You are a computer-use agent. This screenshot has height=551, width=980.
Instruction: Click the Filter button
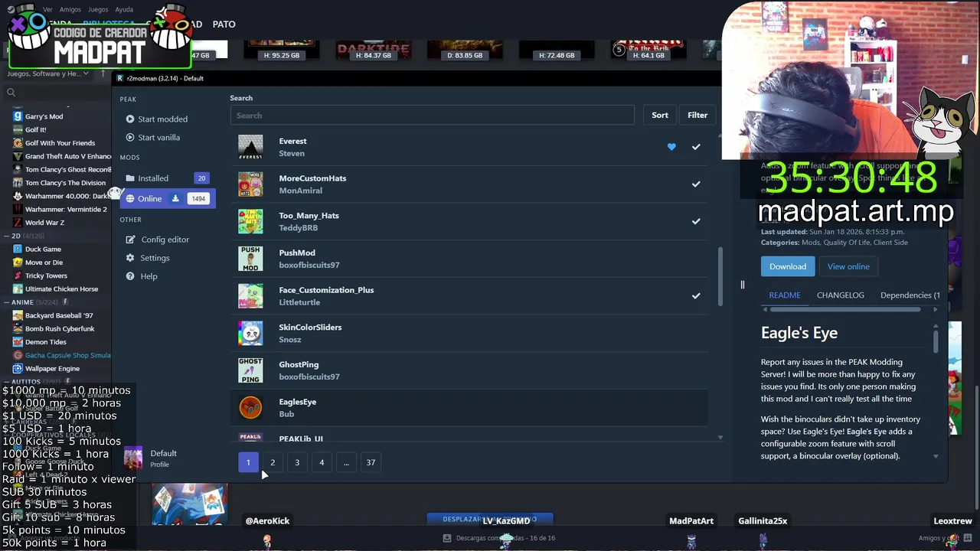[x=697, y=116]
